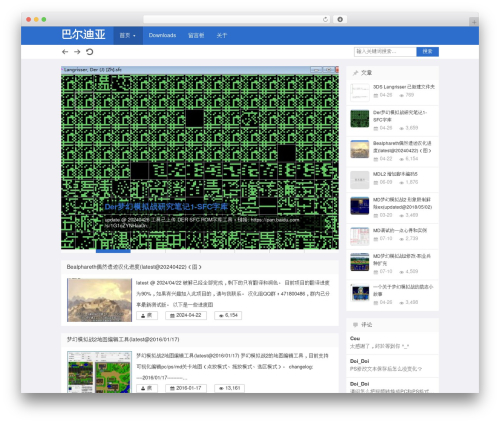Click the refresh icon below the header
The height and width of the screenshot is (423, 500).
coord(89,52)
